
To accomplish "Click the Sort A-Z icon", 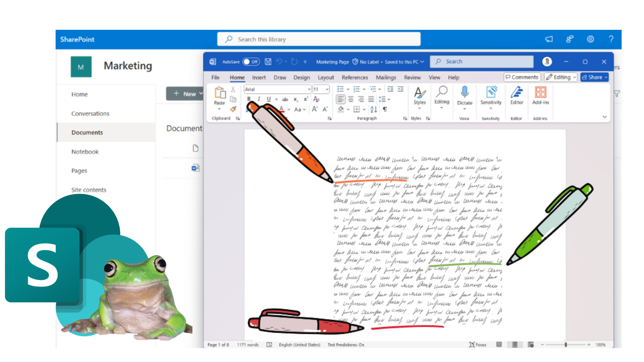I will coord(374,109).
